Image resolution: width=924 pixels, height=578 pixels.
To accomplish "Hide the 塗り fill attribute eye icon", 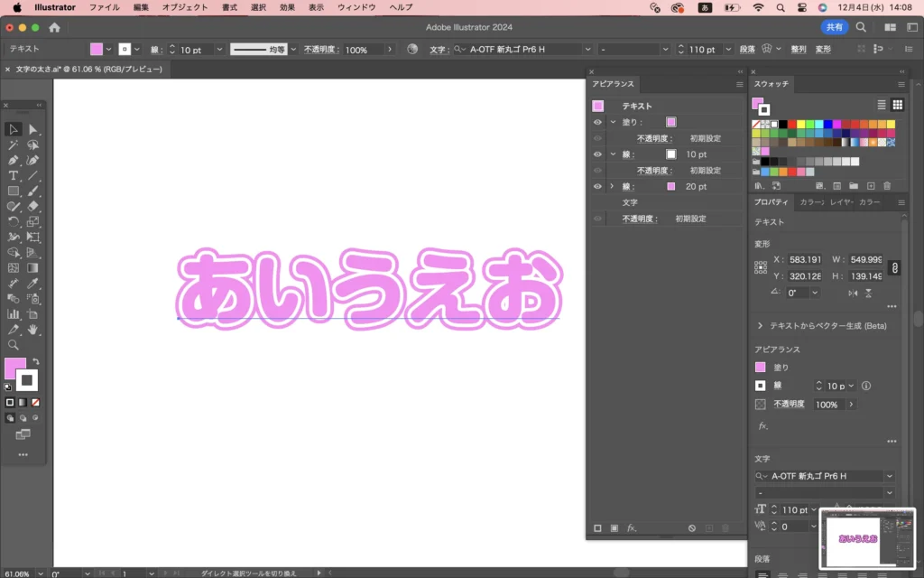I will coord(597,122).
